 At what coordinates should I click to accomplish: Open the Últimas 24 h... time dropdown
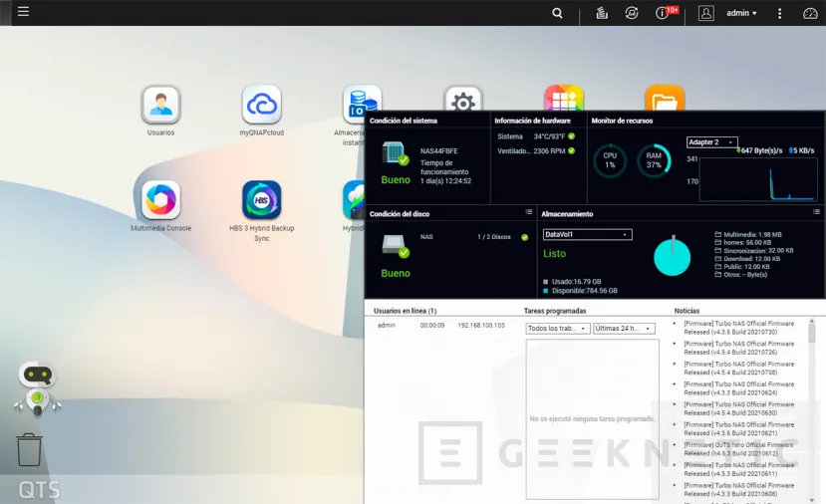(624, 328)
